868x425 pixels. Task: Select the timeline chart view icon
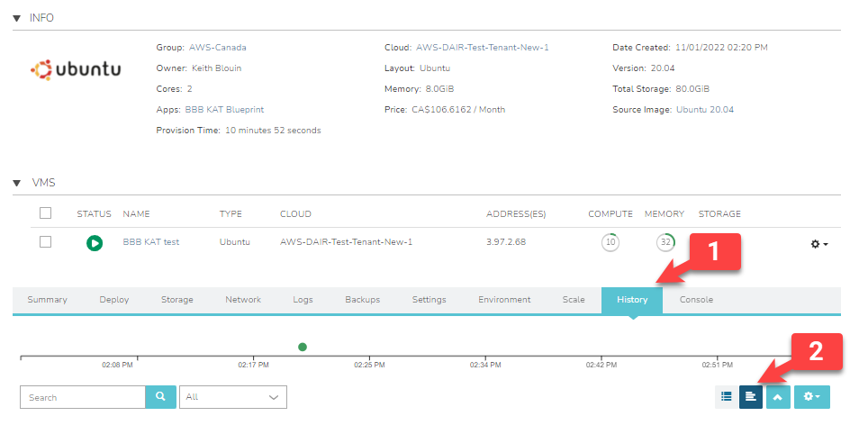pyautogui.click(x=751, y=397)
